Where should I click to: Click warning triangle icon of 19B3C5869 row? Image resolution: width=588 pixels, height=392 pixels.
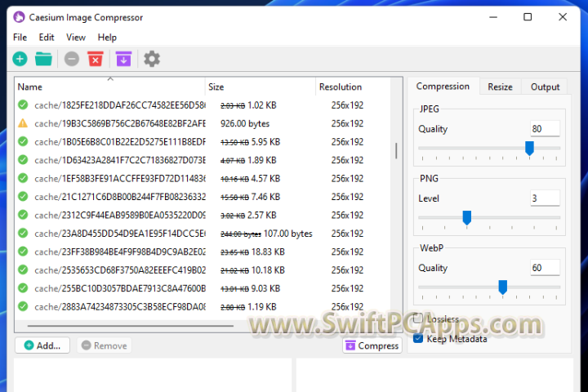pos(23,123)
